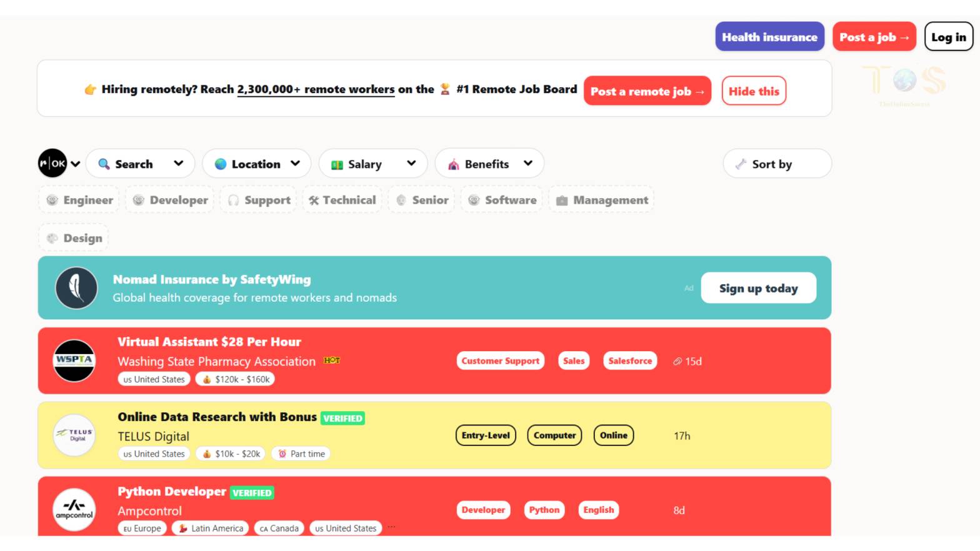Click the Latin America location badge

click(210, 528)
